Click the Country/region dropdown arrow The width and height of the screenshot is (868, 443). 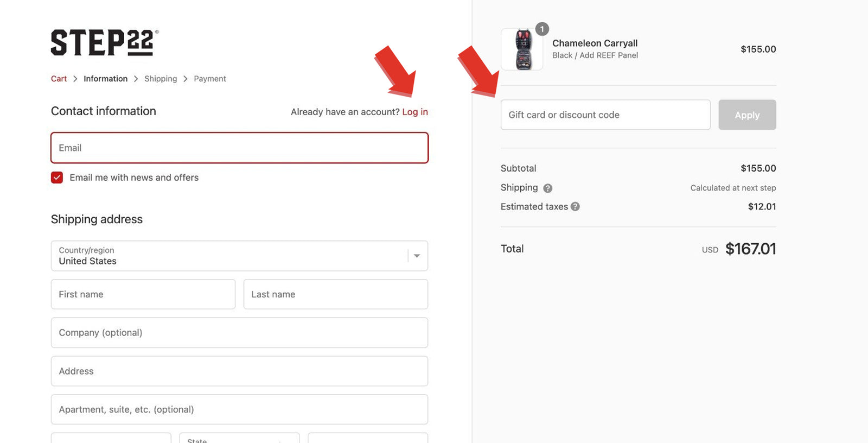pos(417,256)
